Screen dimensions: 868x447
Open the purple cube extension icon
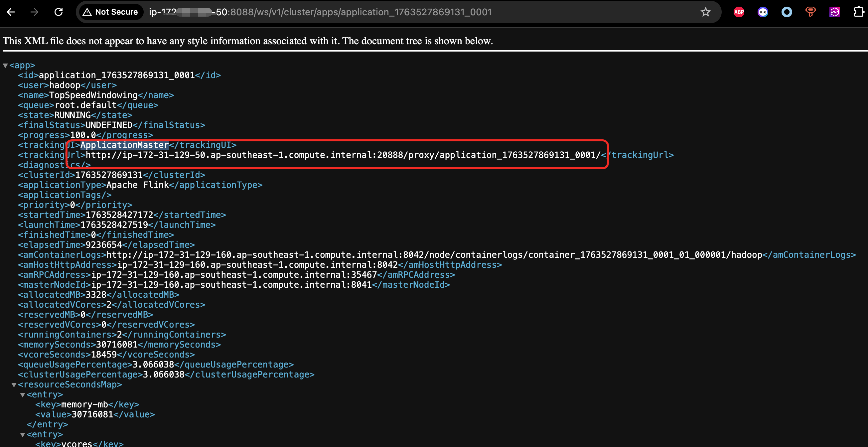[834, 12]
